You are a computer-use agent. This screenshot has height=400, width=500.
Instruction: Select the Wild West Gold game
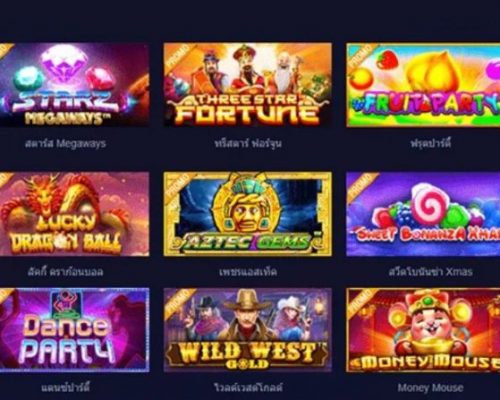tap(248, 330)
